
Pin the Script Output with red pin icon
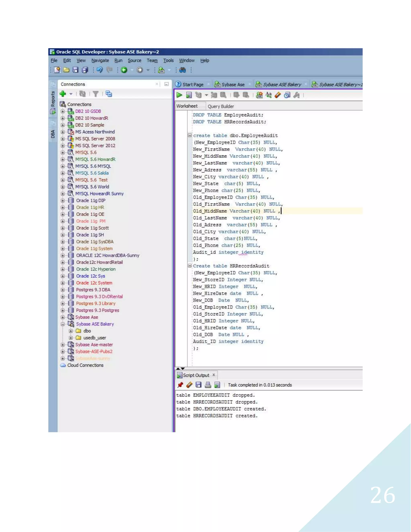[180, 385]
